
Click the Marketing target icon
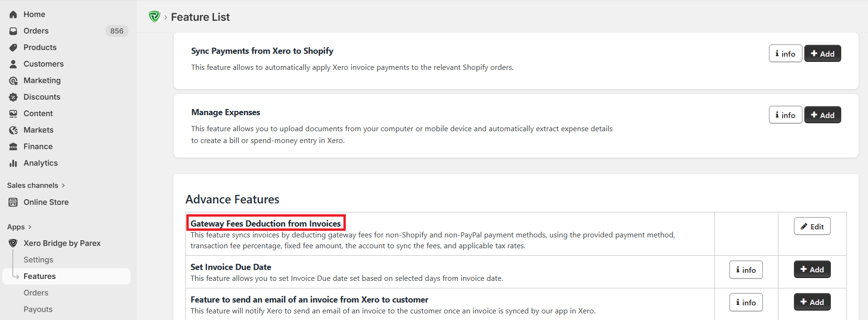coord(13,81)
